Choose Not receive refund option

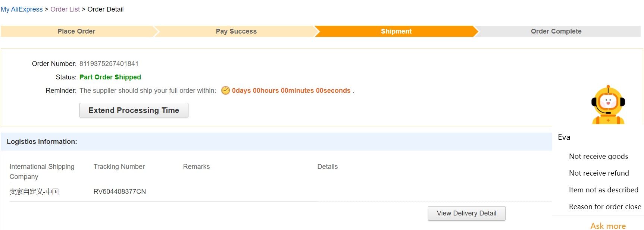[599, 173]
